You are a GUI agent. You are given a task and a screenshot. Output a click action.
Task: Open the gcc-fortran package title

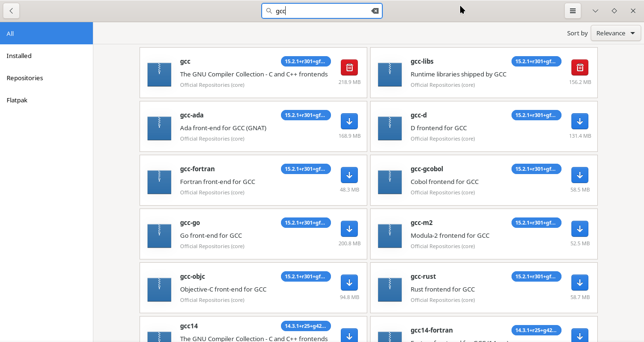[x=198, y=169]
